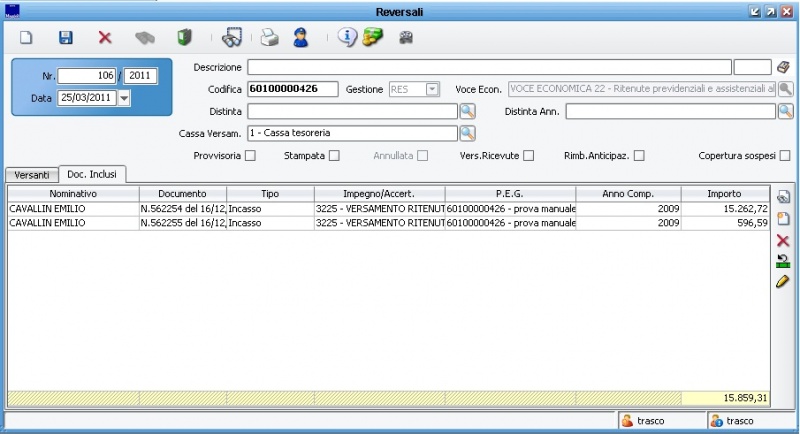Expand the Gestione RES dropdown
800x434 pixels.
pos(432,89)
